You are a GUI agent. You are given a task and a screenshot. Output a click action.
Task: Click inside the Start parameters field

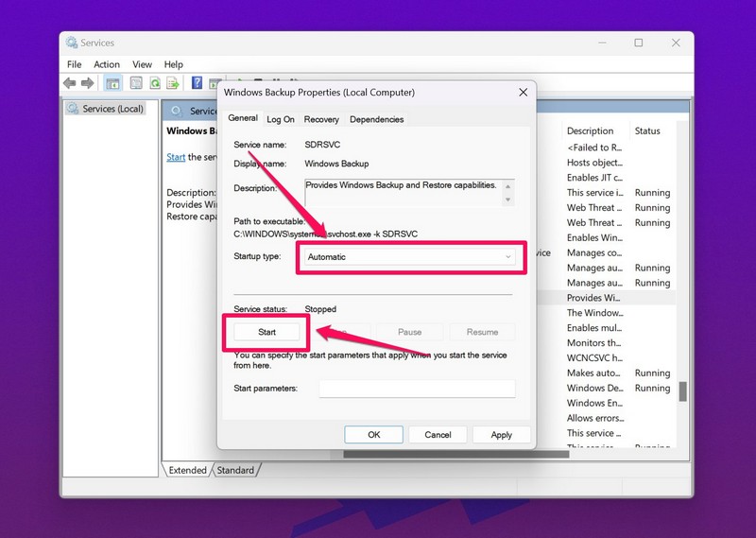point(417,389)
